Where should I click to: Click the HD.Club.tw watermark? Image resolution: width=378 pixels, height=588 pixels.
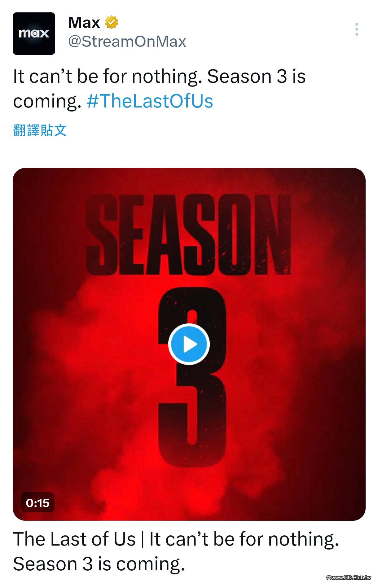pos(349,577)
